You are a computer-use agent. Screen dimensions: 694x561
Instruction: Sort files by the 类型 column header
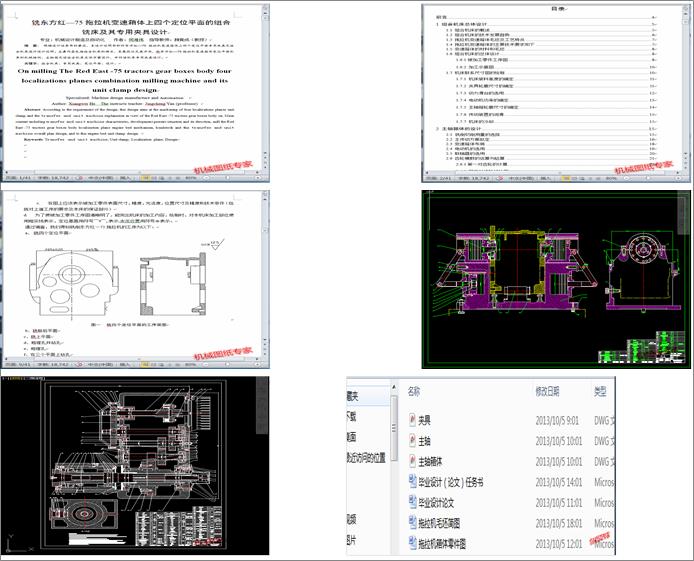pyautogui.click(x=600, y=391)
